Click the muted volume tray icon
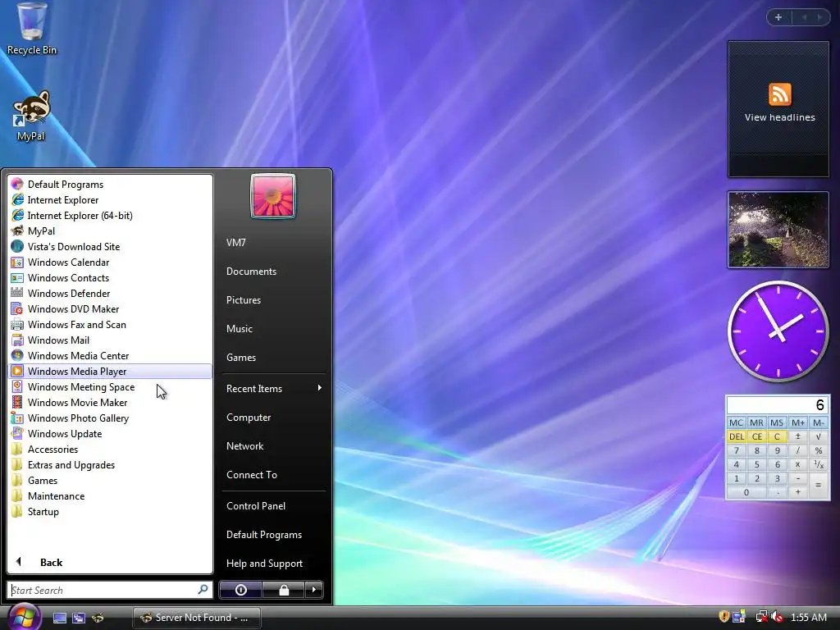This screenshot has width=840, height=630. 777,617
